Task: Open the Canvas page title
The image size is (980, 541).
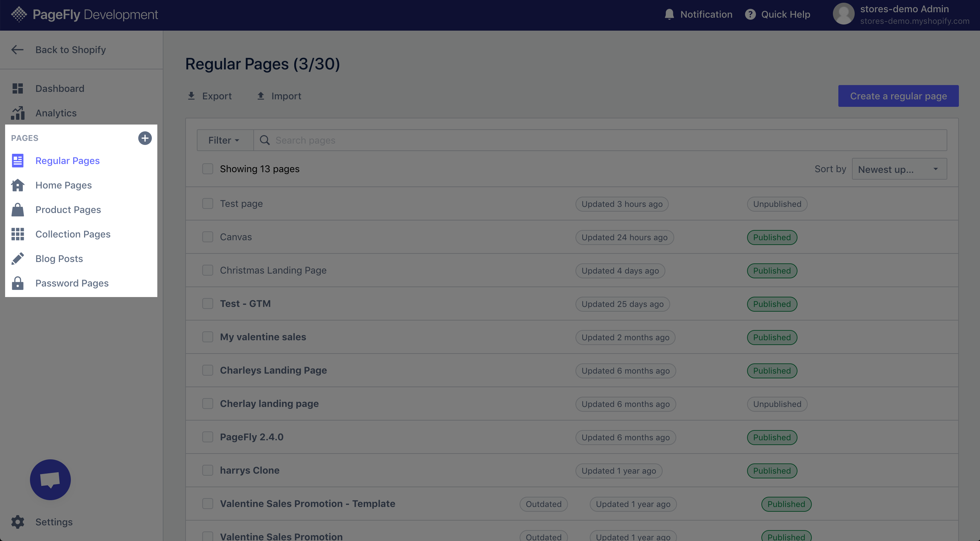Action: pos(236,237)
